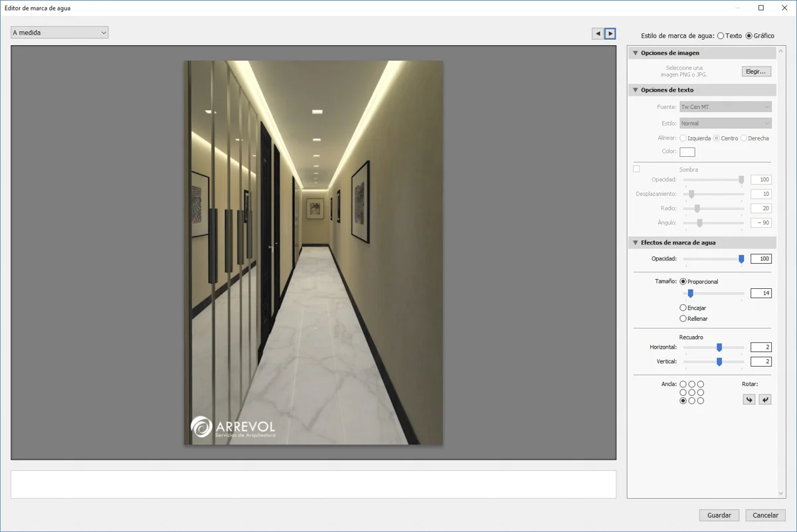The height and width of the screenshot is (532, 797).
Task: Open the Estilo Normal dropdown
Action: point(725,124)
